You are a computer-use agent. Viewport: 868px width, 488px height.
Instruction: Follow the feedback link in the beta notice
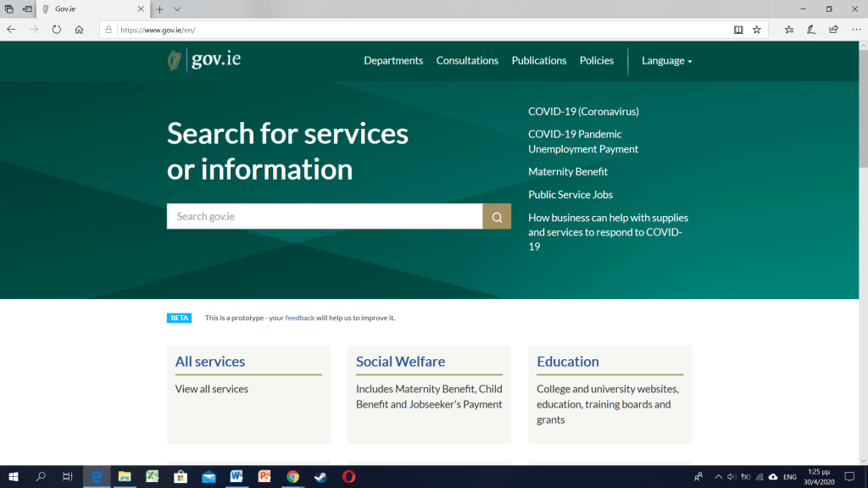299,319
